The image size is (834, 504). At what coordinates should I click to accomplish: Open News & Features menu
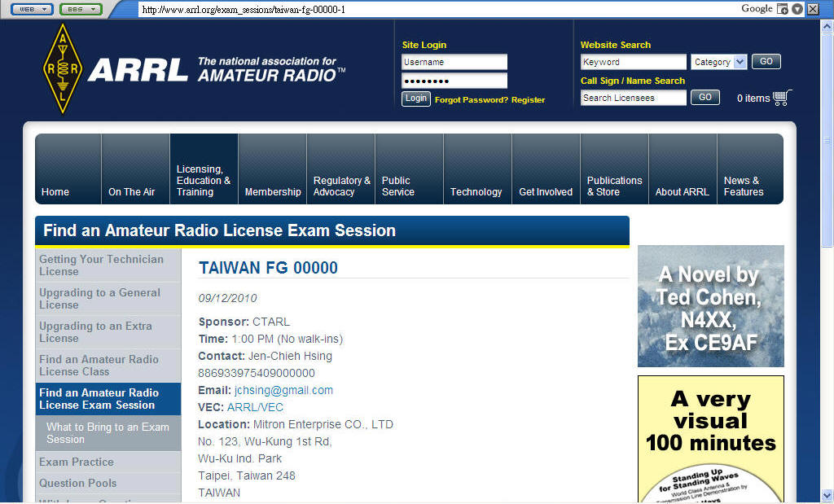coord(750,169)
